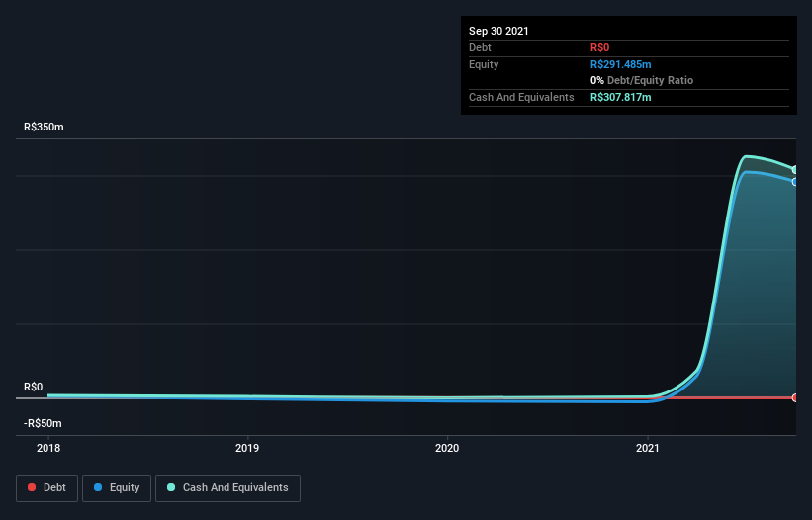Click the R$0 y-axis label
The height and width of the screenshot is (520, 812).
[x=34, y=387]
